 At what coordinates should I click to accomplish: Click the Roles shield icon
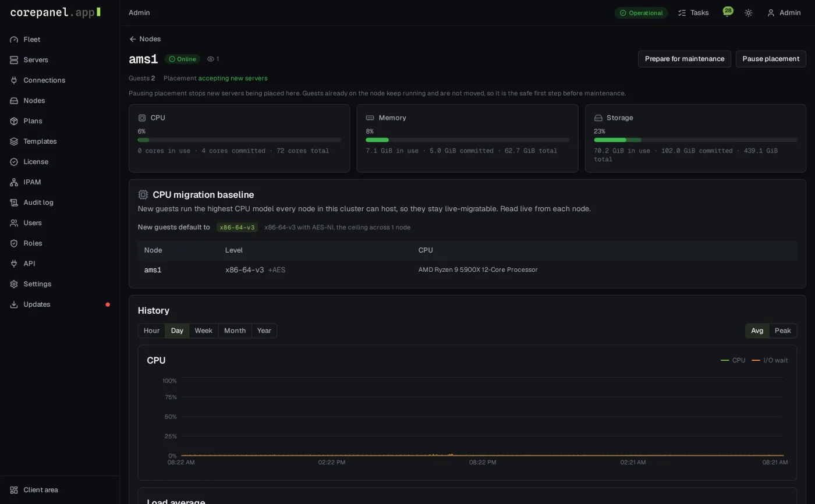click(x=14, y=243)
